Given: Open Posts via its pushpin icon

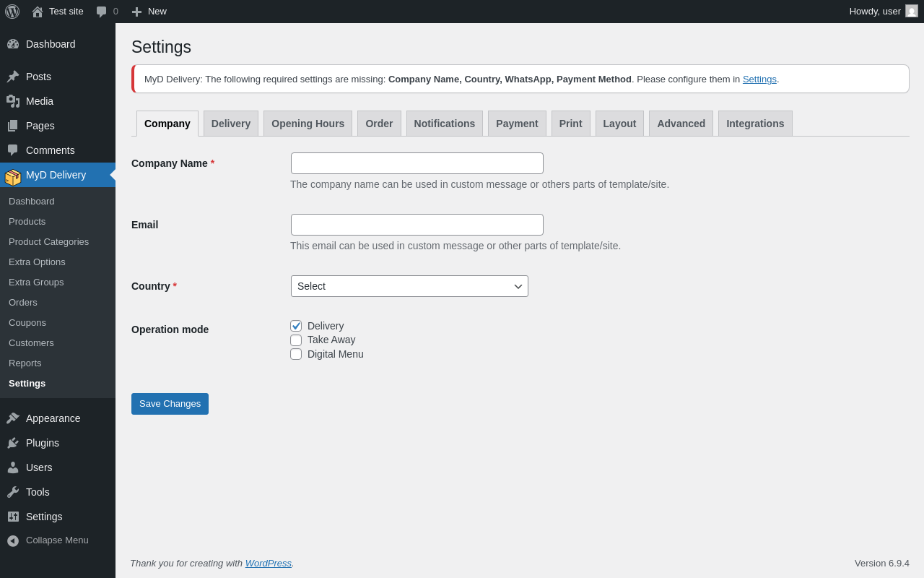Looking at the screenshot, I should 13,77.
